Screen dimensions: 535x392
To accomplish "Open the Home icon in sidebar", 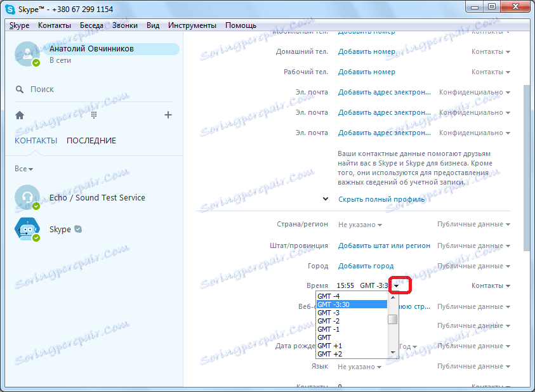I will [20, 115].
